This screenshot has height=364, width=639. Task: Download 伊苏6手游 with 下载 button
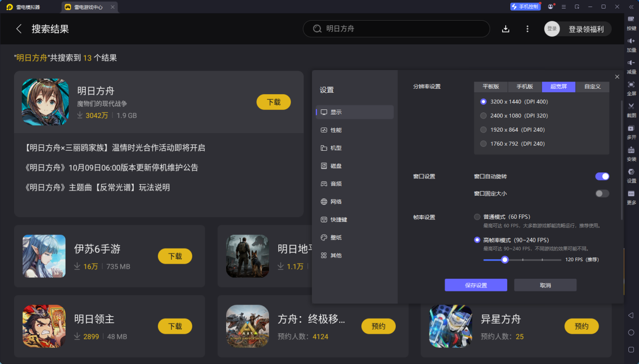point(175,256)
